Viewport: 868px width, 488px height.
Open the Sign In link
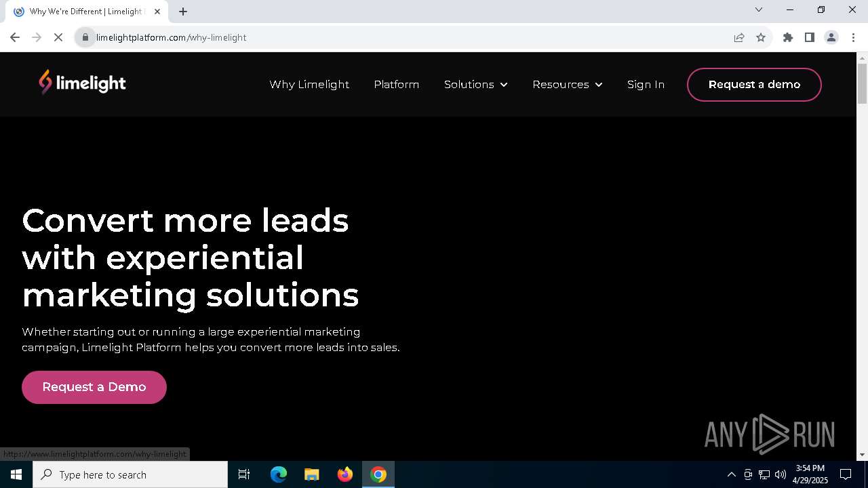tap(646, 85)
